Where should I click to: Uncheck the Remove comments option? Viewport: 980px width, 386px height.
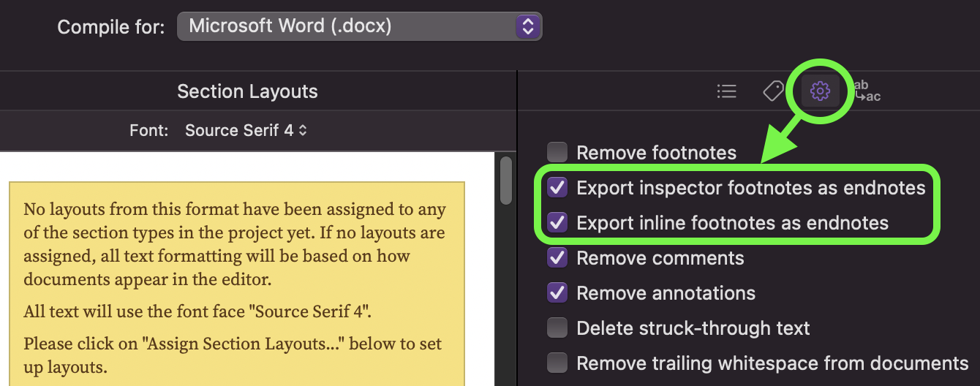tap(557, 258)
